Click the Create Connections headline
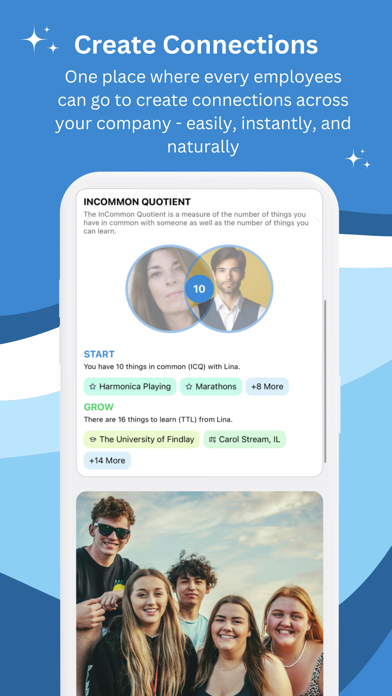The width and height of the screenshot is (392, 696). (x=196, y=45)
